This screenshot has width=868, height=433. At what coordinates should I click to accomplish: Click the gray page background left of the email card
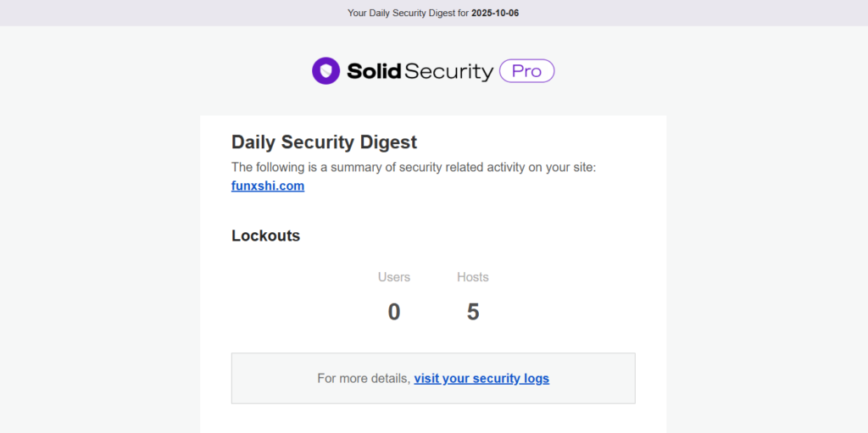point(100,254)
